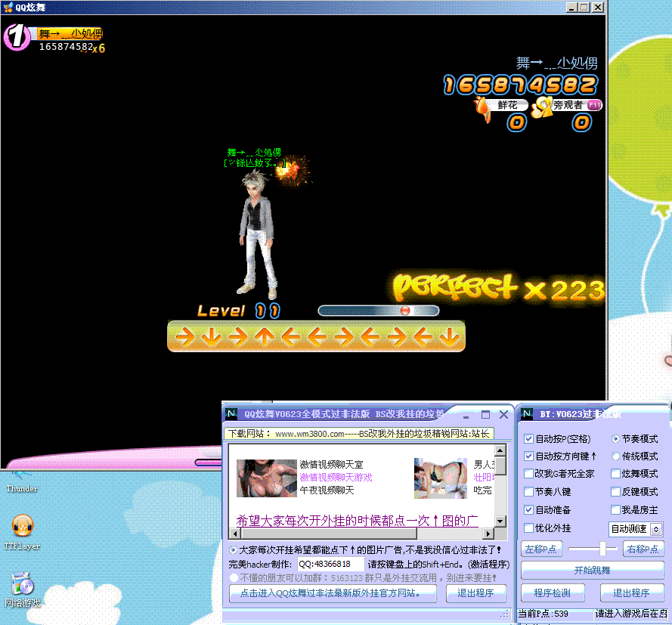Click the Level 11 indicator

click(239, 311)
